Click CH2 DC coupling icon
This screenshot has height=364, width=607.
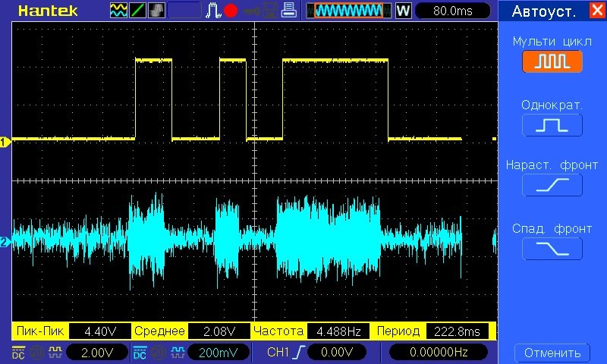pyautogui.click(x=140, y=352)
